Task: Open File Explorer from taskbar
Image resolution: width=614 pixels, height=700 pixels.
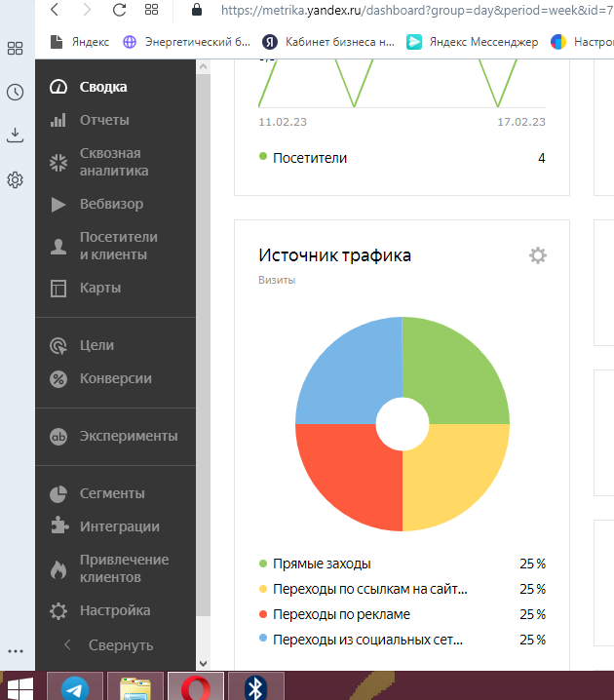Action: click(x=135, y=686)
